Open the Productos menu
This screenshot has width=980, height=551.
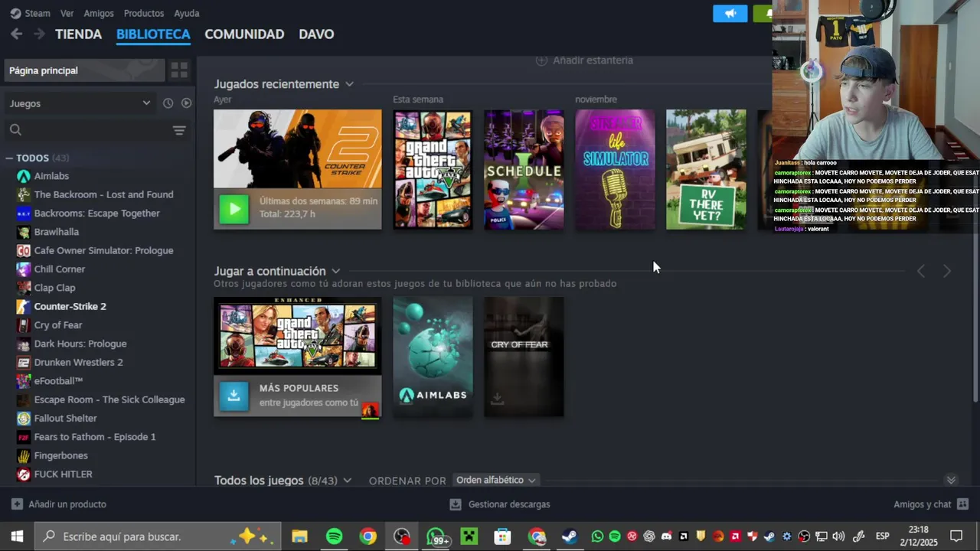144,13
